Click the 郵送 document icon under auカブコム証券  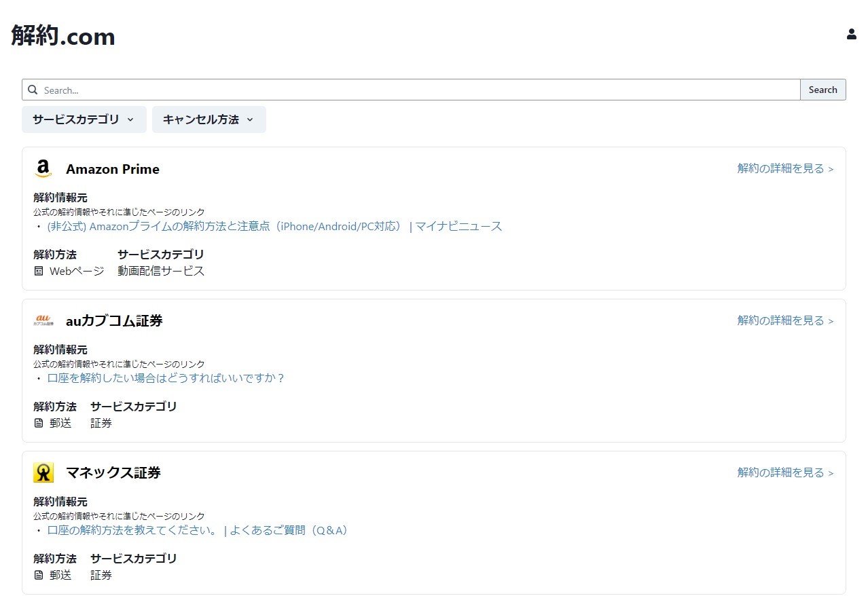[x=39, y=424]
